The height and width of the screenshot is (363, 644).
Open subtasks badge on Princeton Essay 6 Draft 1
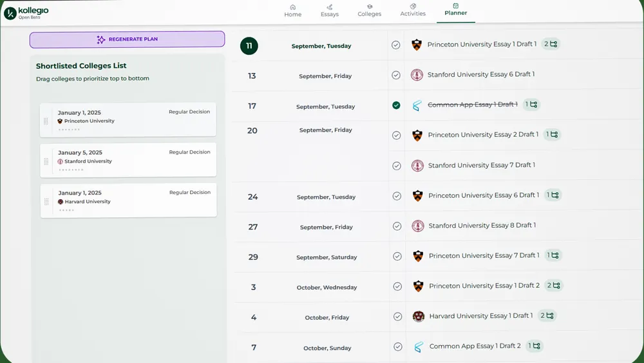coord(553,195)
